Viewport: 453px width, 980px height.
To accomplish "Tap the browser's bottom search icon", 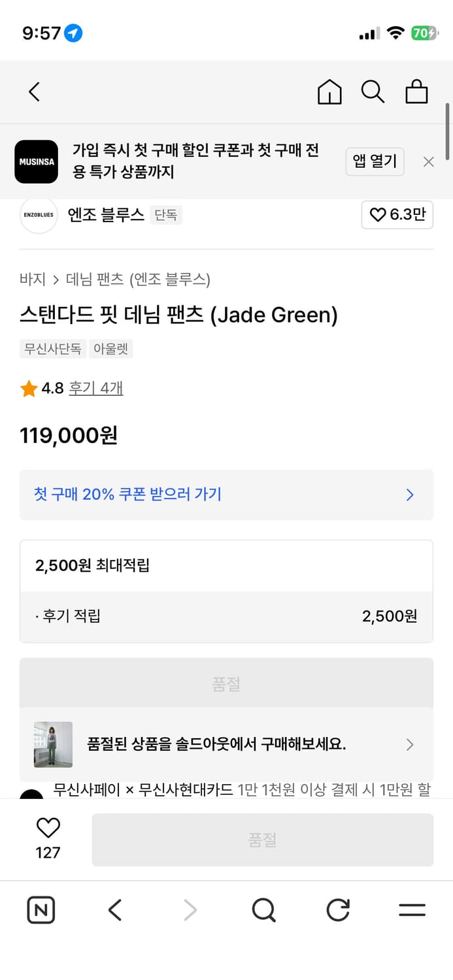I will click(263, 909).
